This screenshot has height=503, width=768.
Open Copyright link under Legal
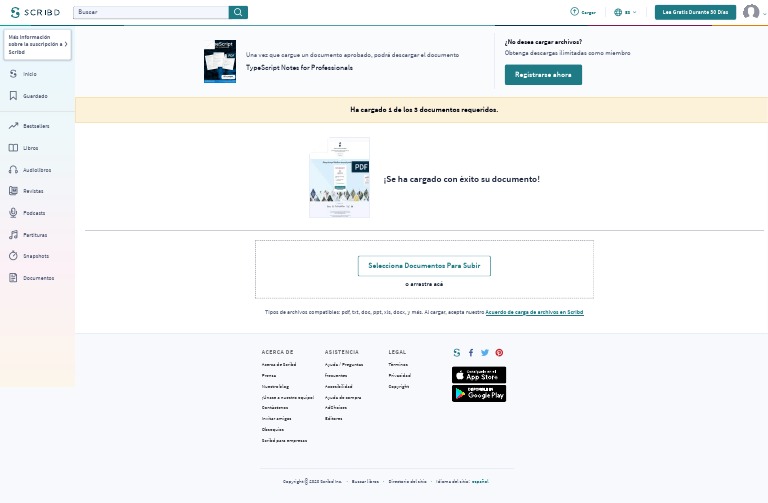pos(399,386)
